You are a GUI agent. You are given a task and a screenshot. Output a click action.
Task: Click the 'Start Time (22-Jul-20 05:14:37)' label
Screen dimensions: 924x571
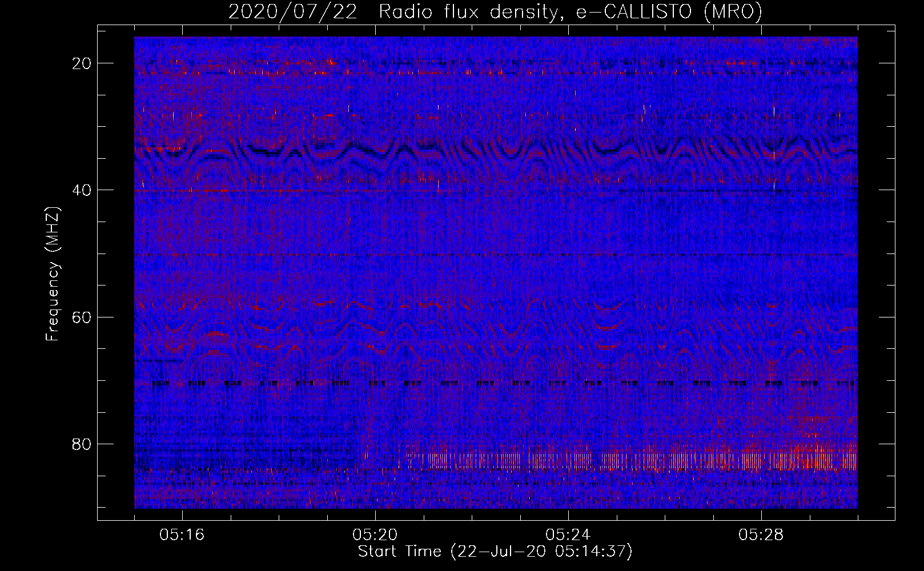pos(495,552)
